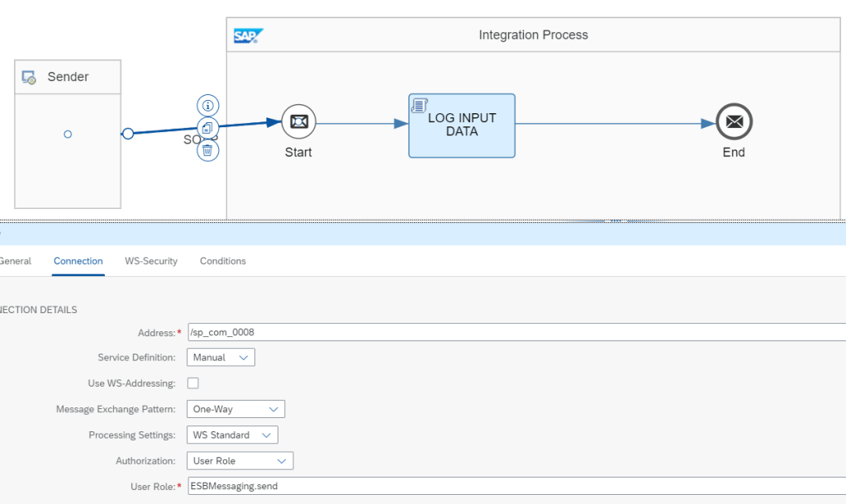Open the WS-Security tab
Image resolution: width=846 pixels, height=504 pixels.
(151, 261)
